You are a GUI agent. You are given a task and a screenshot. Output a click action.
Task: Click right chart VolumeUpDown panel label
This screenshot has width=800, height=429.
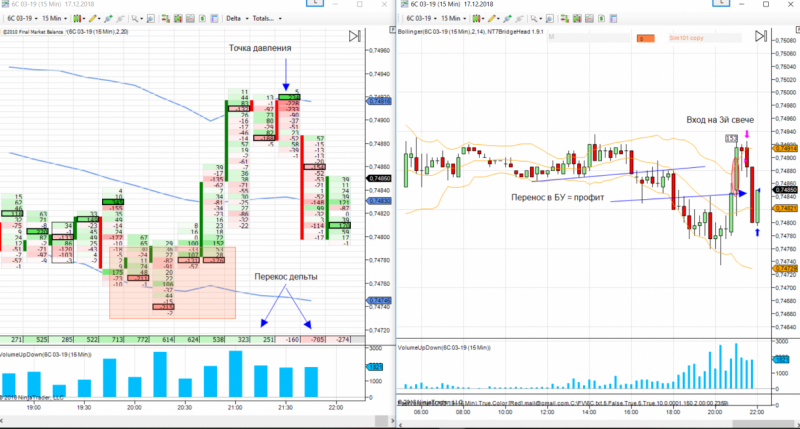(444, 348)
